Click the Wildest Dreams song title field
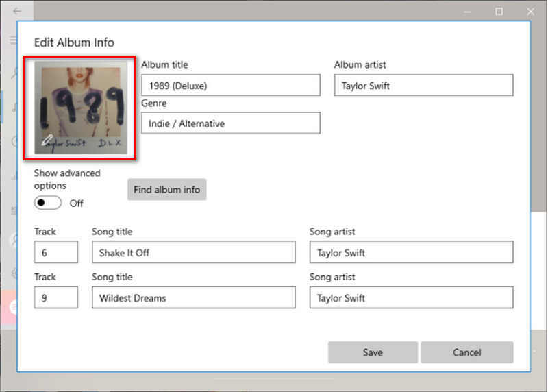The width and height of the screenshot is (548, 392). point(193,297)
